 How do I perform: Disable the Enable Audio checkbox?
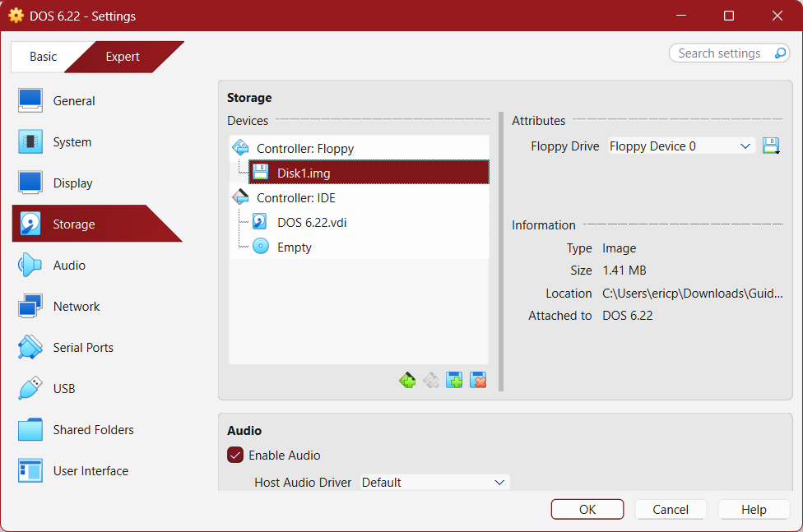point(235,455)
